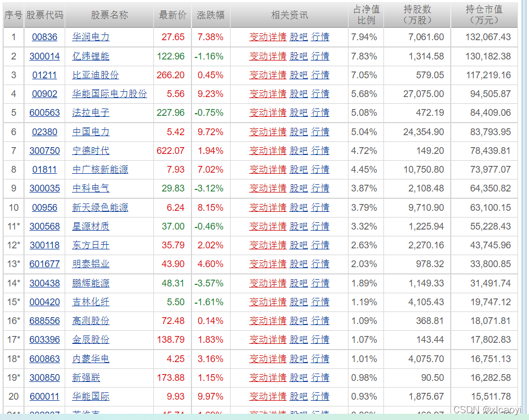Open 高测股份 stock page
Screen dimensions: 529x420
pos(91,321)
